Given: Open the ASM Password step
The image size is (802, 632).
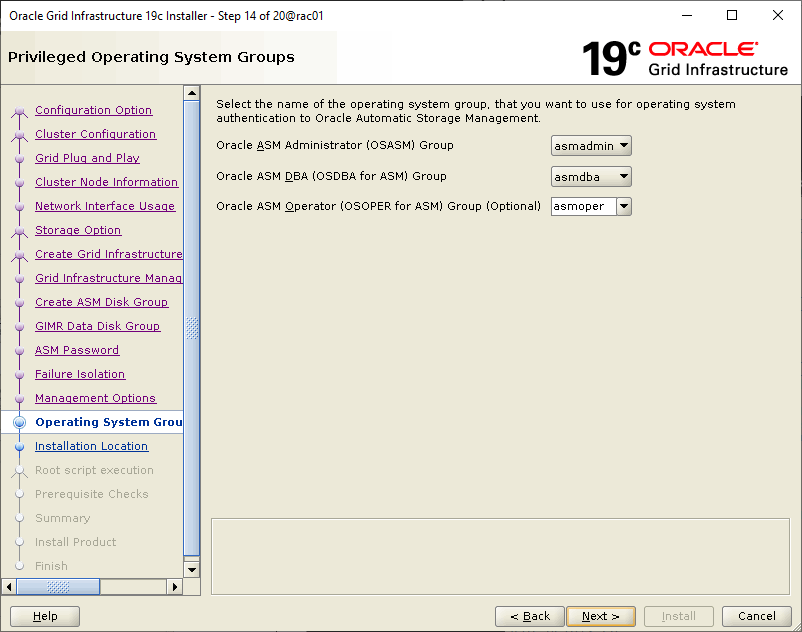Looking at the screenshot, I should (x=77, y=350).
